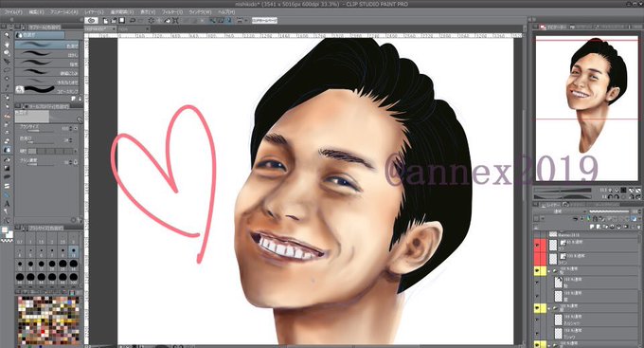Select the Balloon tool
This screenshot has width=644, height=348.
tap(7, 212)
